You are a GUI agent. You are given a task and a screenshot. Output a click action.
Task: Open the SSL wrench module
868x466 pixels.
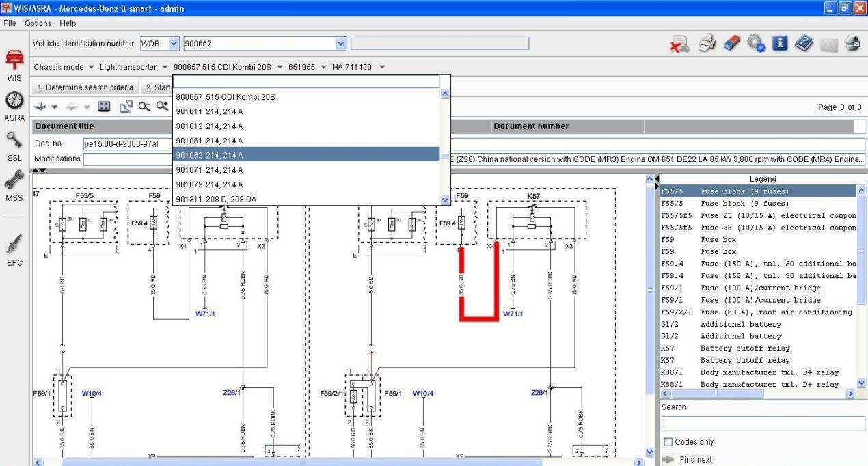[x=14, y=141]
